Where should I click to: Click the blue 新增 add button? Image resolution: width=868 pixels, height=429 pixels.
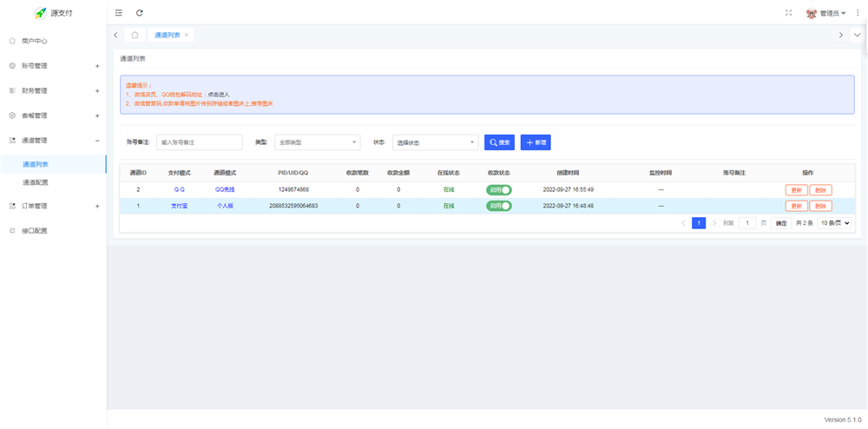(x=536, y=142)
